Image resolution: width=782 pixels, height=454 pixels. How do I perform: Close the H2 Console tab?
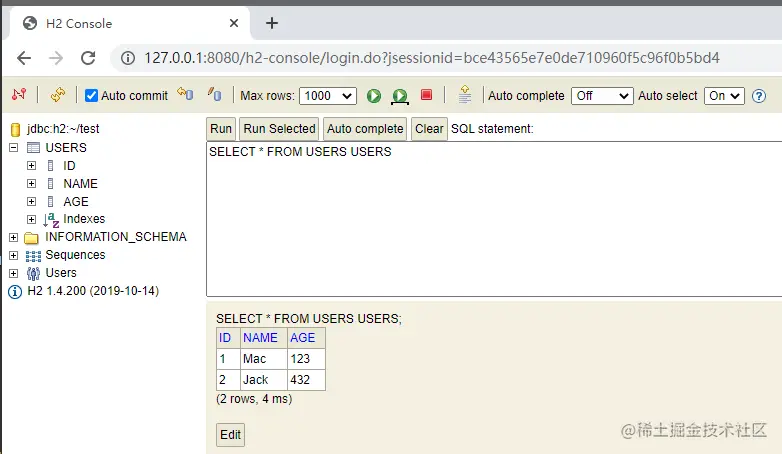[234, 23]
